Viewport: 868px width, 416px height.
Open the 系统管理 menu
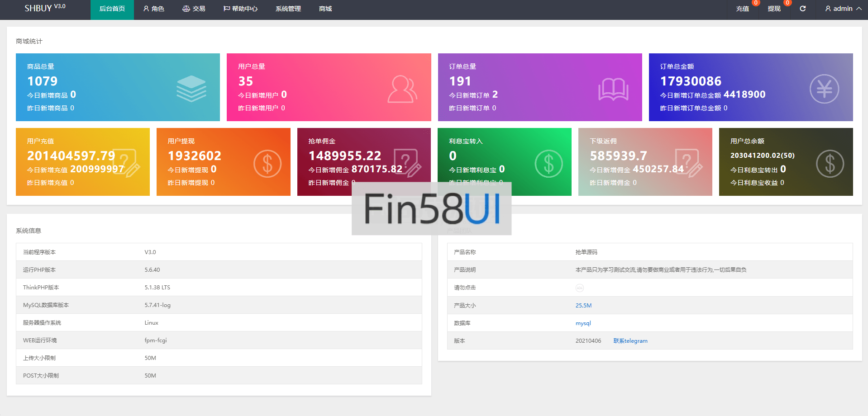coord(288,9)
